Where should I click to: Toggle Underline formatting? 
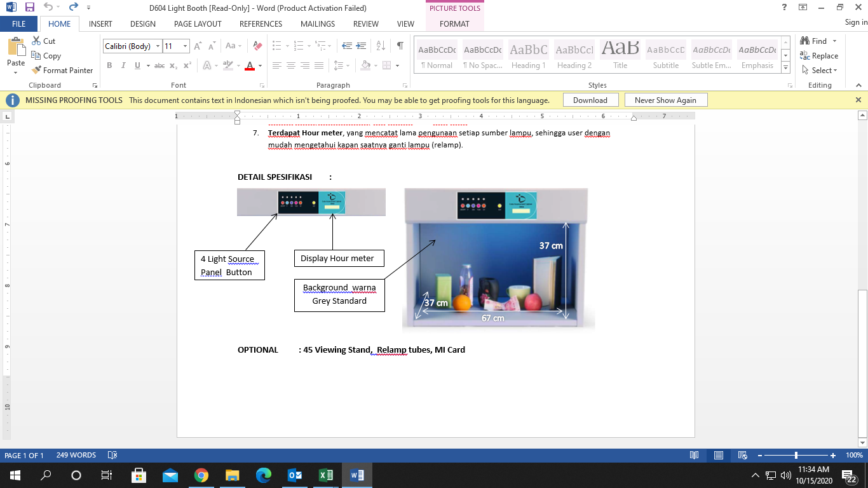click(x=138, y=65)
